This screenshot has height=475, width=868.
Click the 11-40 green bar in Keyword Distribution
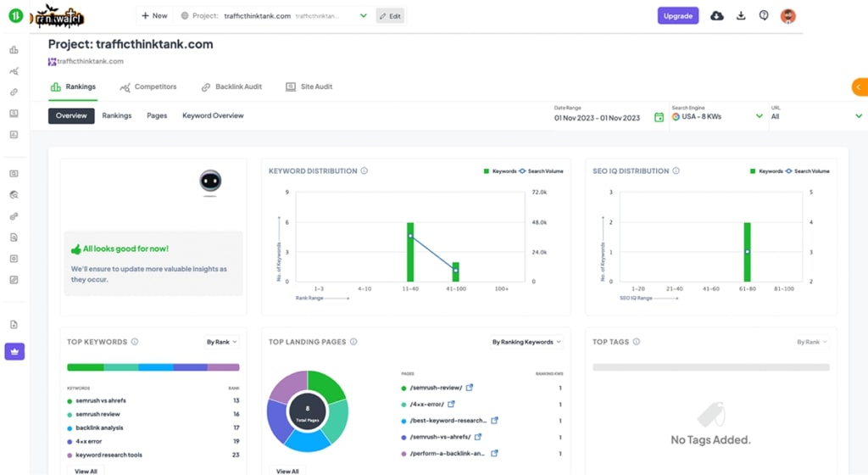pyautogui.click(x=410, y=252)
